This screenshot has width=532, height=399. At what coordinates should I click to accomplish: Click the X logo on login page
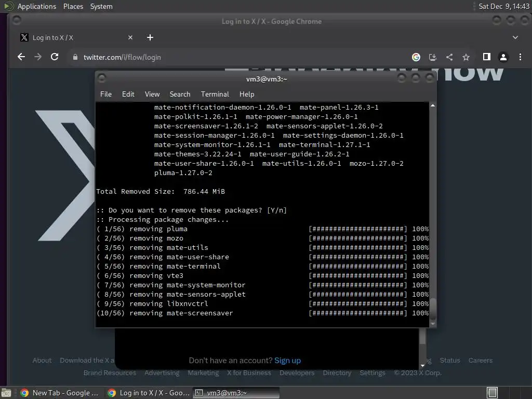(65, 176)
